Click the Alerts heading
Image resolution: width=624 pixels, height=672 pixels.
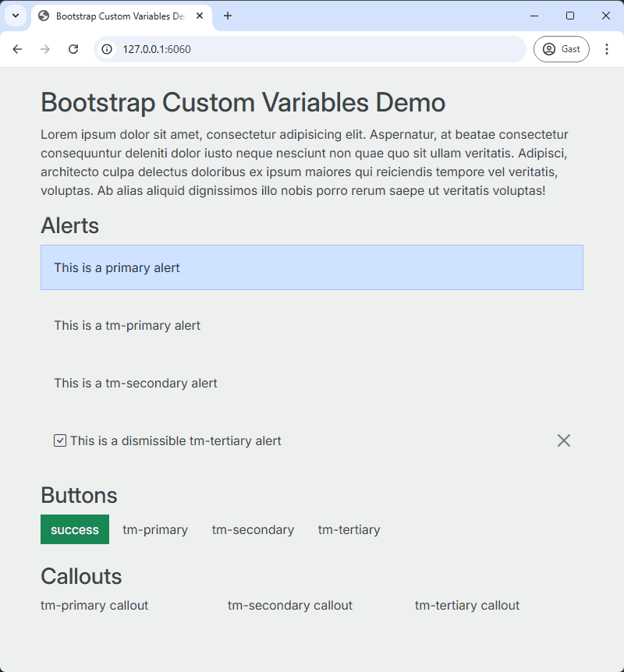point(70,225)
